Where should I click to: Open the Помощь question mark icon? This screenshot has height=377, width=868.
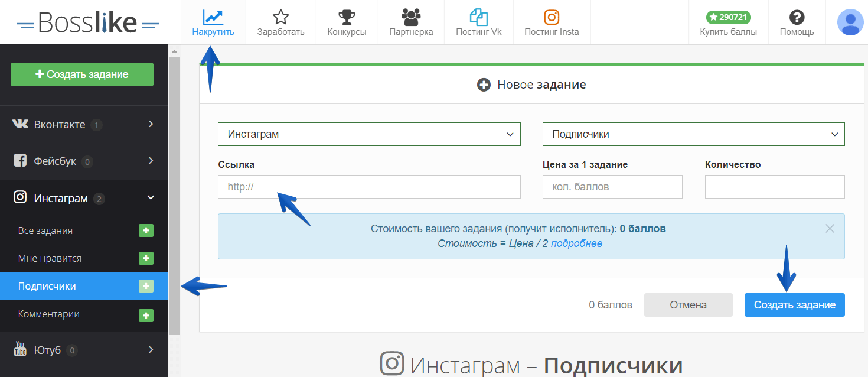(797, 17)
